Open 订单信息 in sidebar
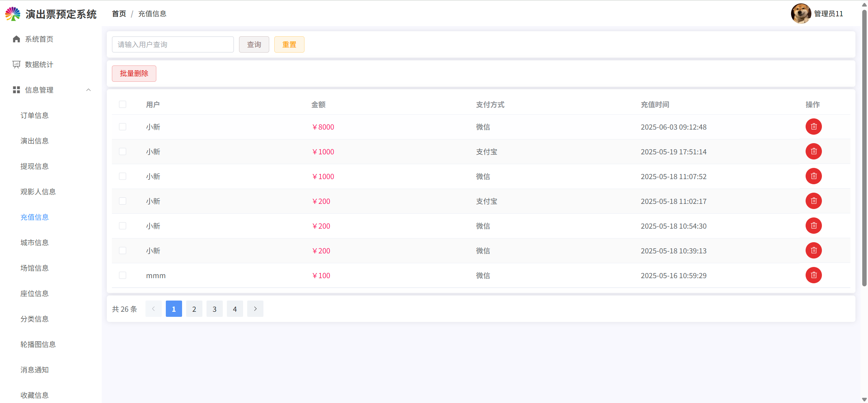The image size is (868, 403). tap(35, 115)
